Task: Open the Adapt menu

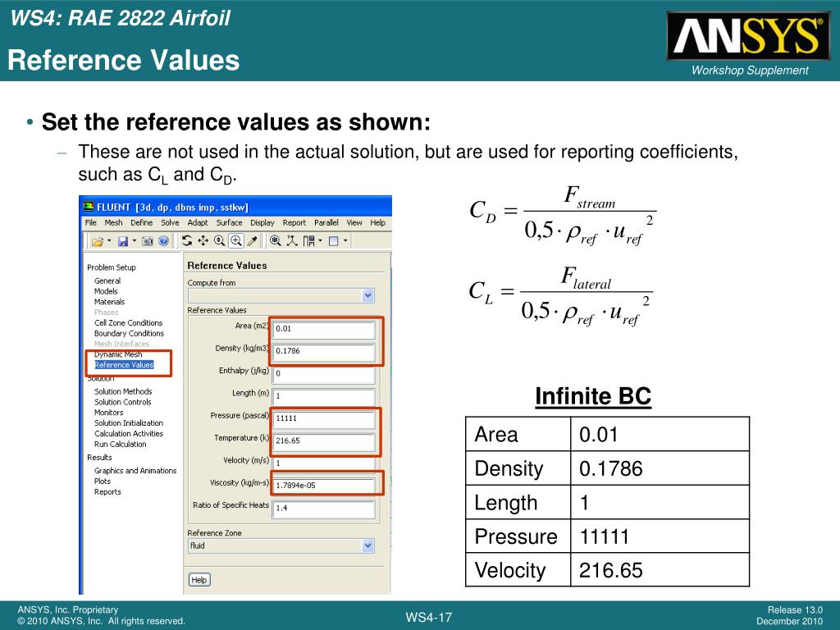Action: [x=197, y=222]
